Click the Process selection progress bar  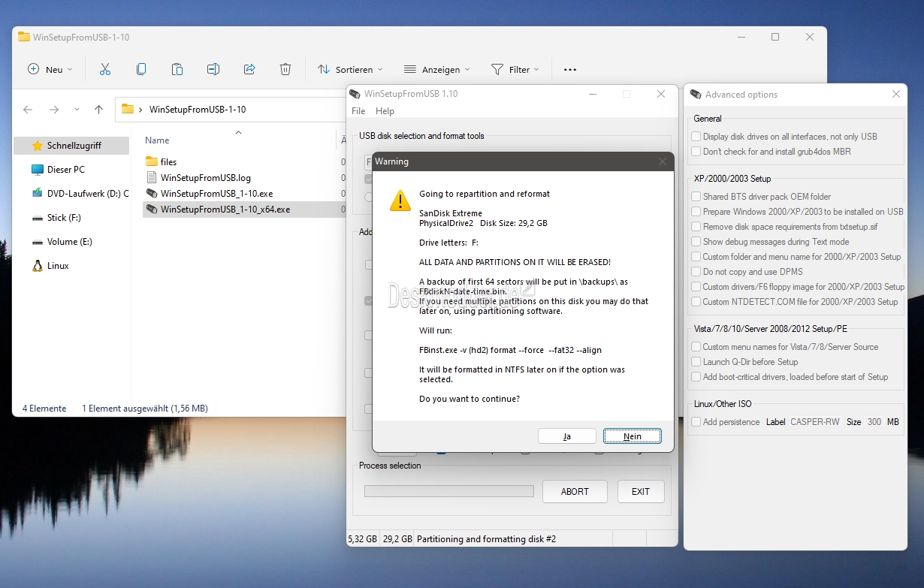click(x=449, y=491)
